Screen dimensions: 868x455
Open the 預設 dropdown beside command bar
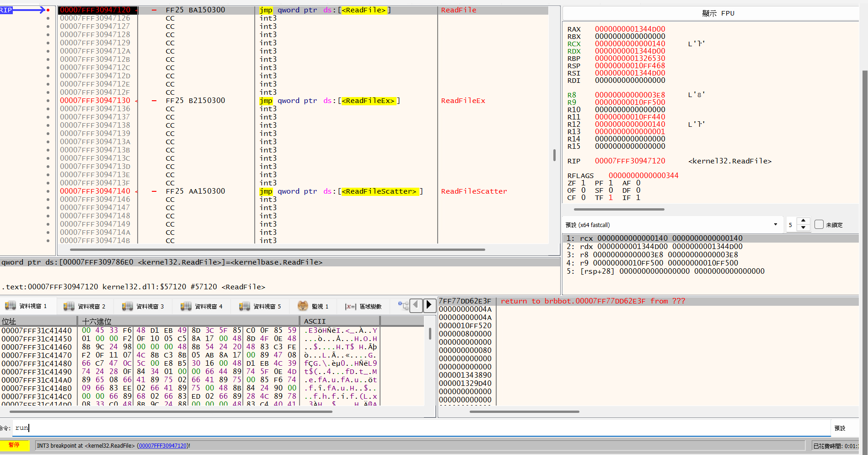(x=840, y=428)
